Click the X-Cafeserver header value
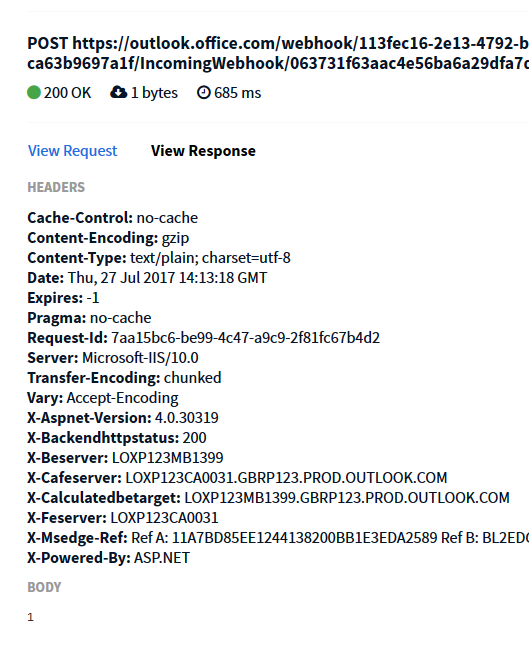This screenshot has width=529, height=651. pyautogui.click(x=286, y=477)
